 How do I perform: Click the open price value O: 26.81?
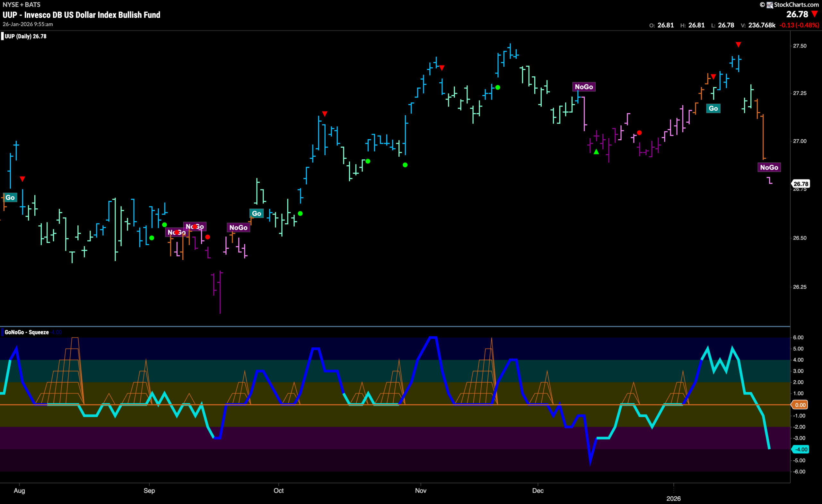(661, 25)
